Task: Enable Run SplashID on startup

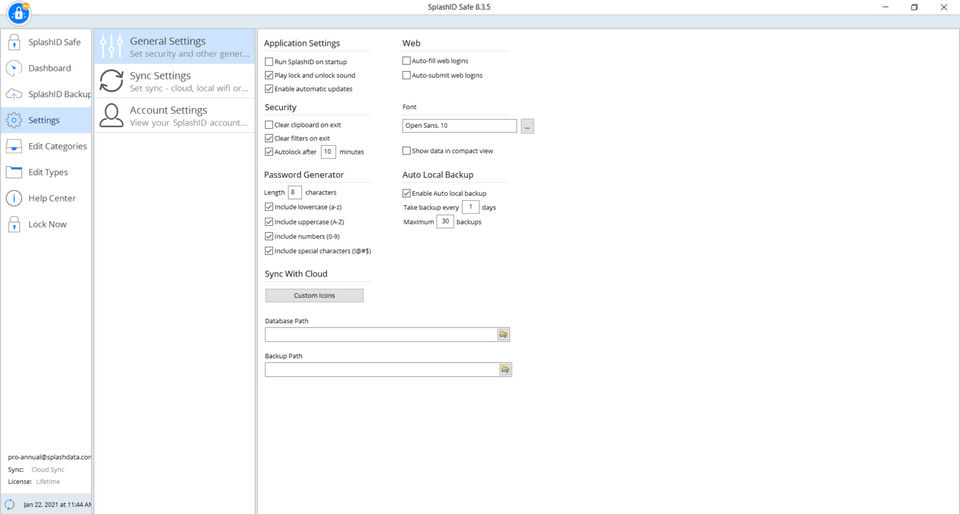Action: tap(269, 62)
